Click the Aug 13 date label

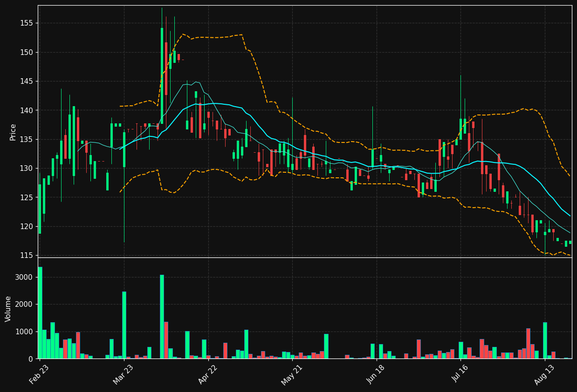click(x=544, y=375)
